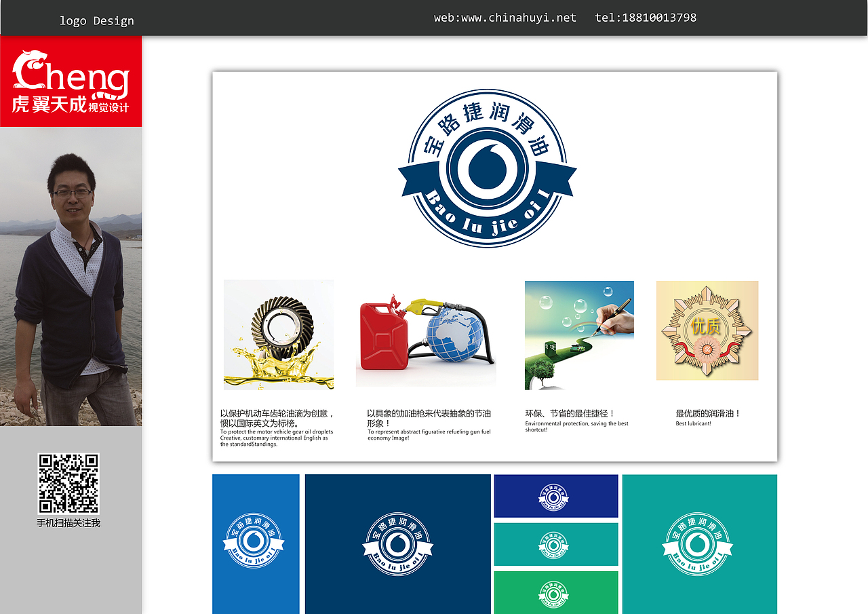Click the QR code on sidebar
Screen dimensions: 868x614
tap(68, 483)
